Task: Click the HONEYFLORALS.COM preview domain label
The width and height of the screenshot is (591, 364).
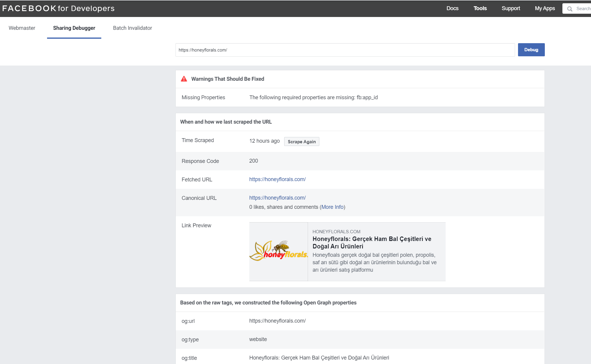Action: [336, 231]
